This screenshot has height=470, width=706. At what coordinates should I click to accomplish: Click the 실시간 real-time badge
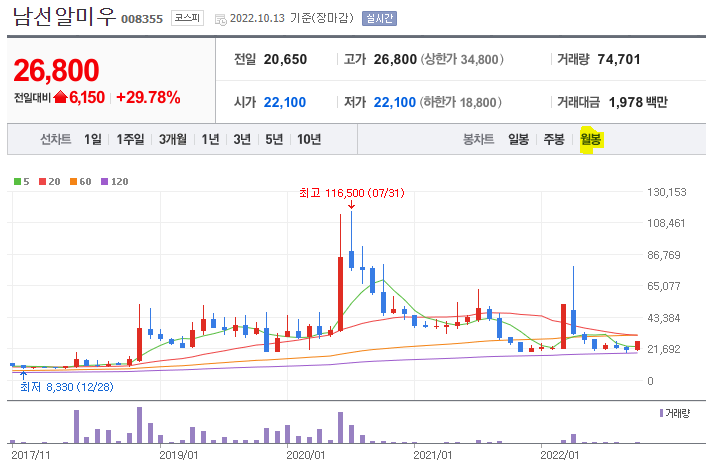(x=379, y=18)
